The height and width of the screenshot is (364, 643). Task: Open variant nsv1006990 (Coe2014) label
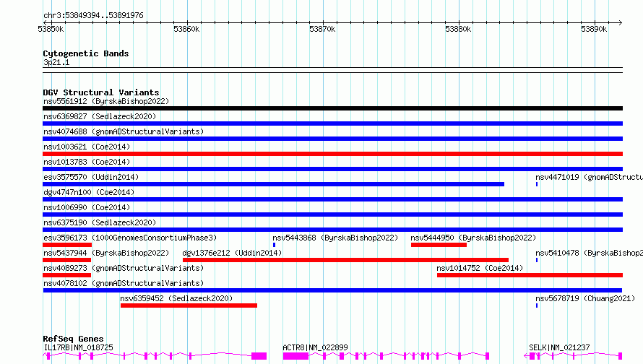click(x=87, y=207)
